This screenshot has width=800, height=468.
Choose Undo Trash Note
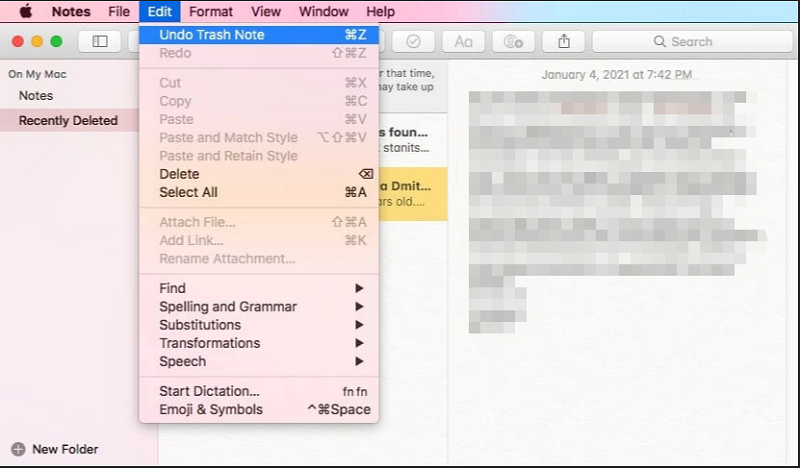pos(259,35)
